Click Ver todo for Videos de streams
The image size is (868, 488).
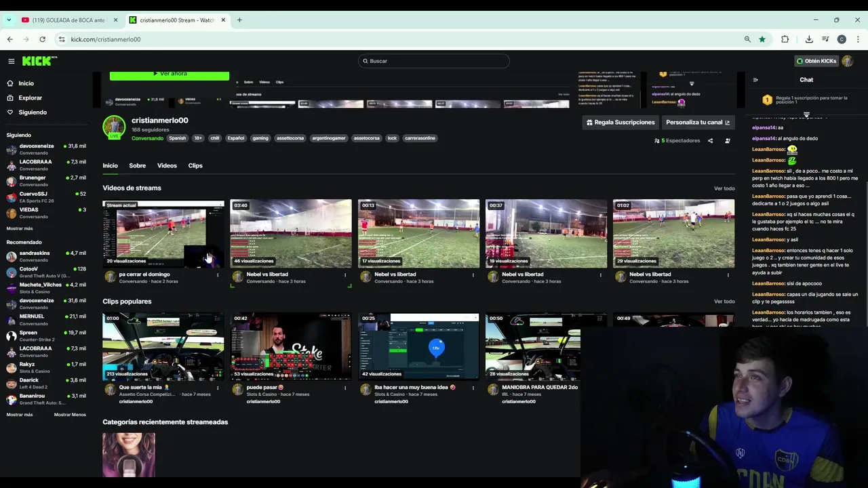click(724, 188)
